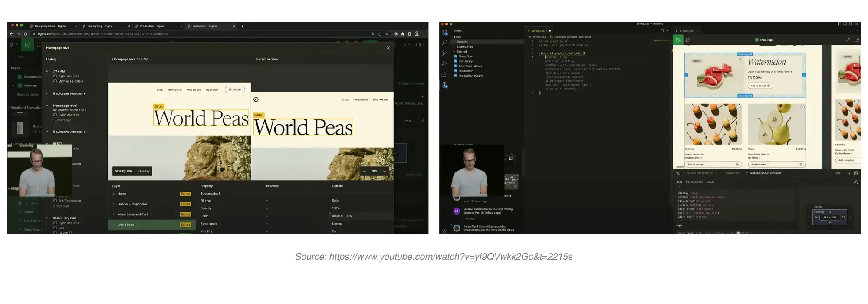Open the Assets tab in VS Code inspect panel

pos(710,182)
